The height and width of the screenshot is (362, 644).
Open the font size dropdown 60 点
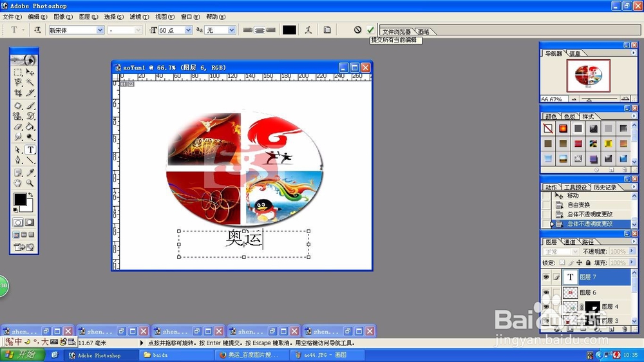coord(188,30)
